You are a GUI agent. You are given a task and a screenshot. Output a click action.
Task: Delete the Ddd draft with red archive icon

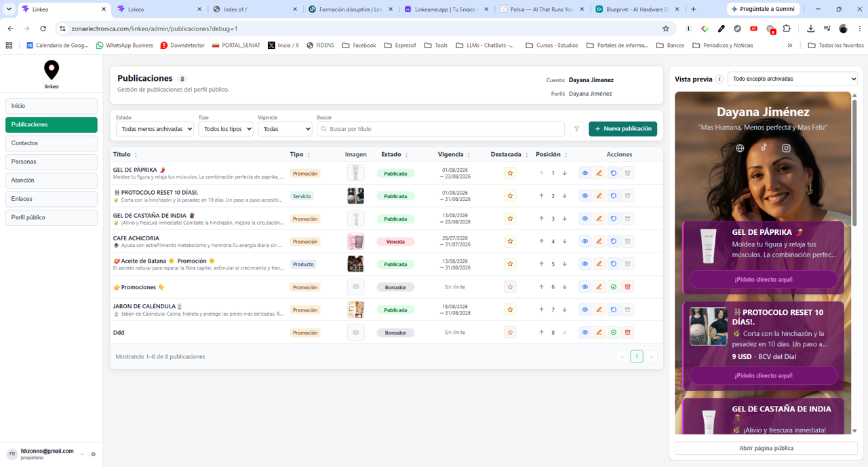[x=628, y=333]
